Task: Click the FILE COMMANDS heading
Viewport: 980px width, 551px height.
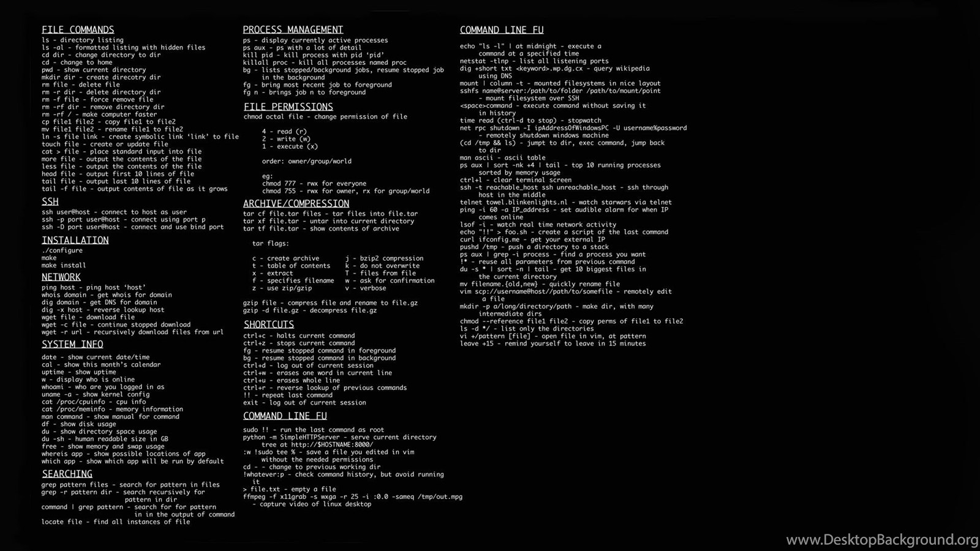Action: tap(78, 29)
